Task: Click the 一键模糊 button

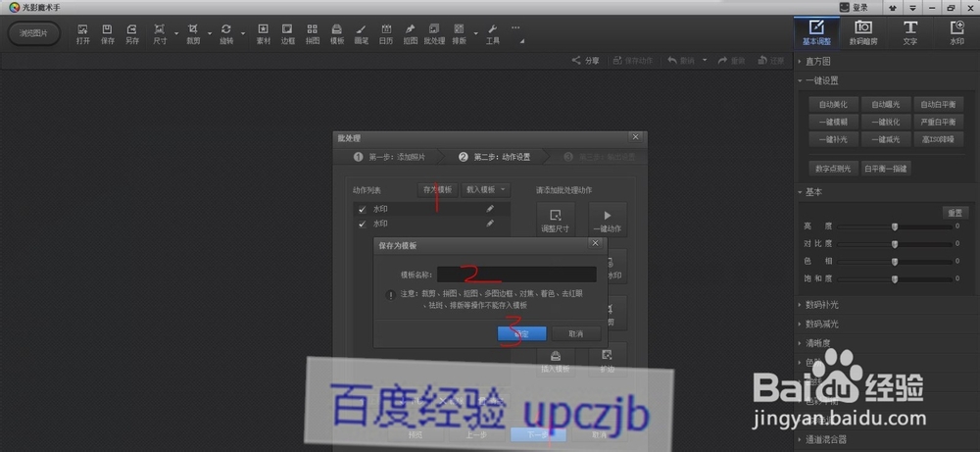Action: click(x=833, y=122)
